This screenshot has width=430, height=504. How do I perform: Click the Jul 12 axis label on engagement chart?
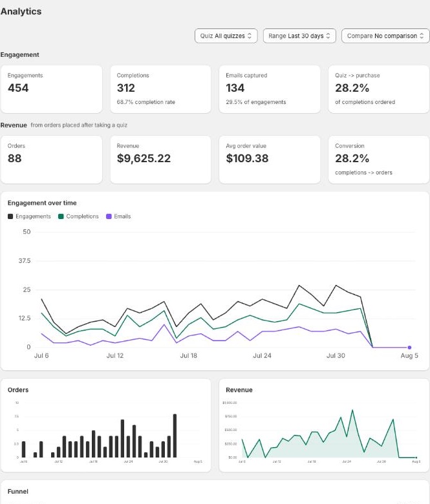coord(115,355)
